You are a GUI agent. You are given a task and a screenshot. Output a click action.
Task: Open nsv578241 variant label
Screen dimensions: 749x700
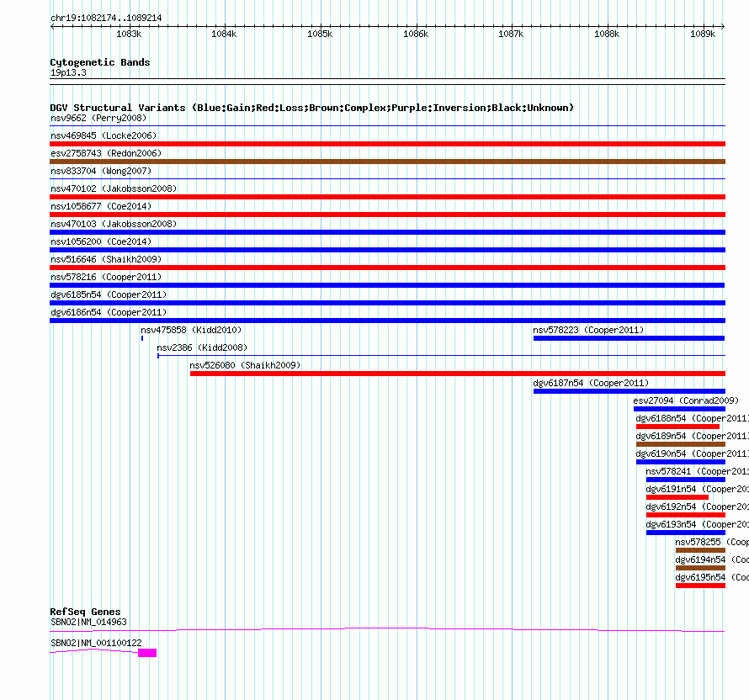[697, 471]
